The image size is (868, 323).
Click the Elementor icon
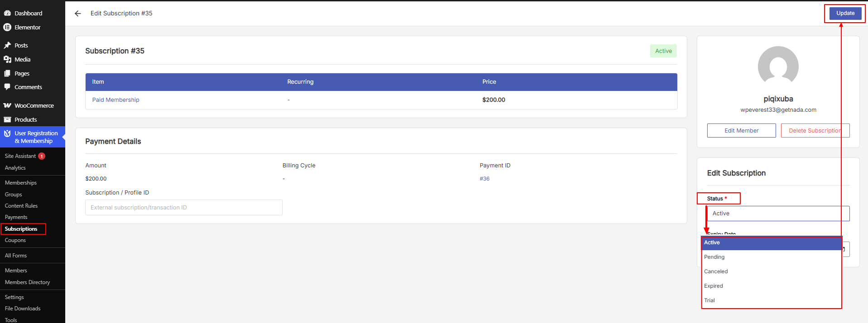pos(7,27)
